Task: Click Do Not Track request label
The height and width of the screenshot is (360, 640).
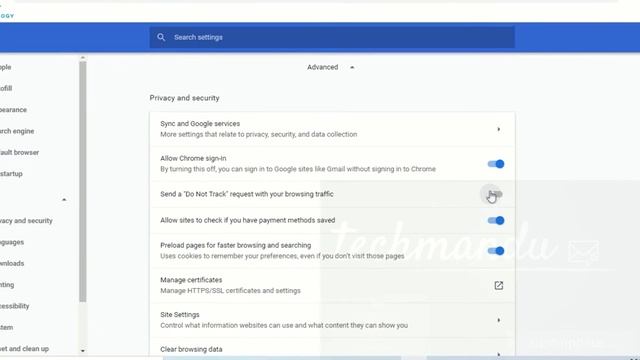Action: pyautogui.click(x=247, y=194)
